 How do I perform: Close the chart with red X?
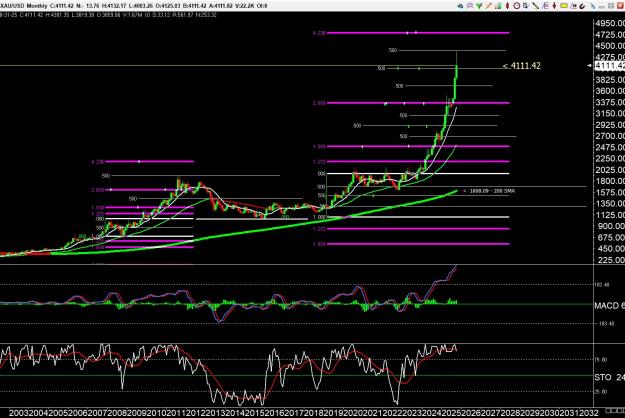(x=620, y=6)
